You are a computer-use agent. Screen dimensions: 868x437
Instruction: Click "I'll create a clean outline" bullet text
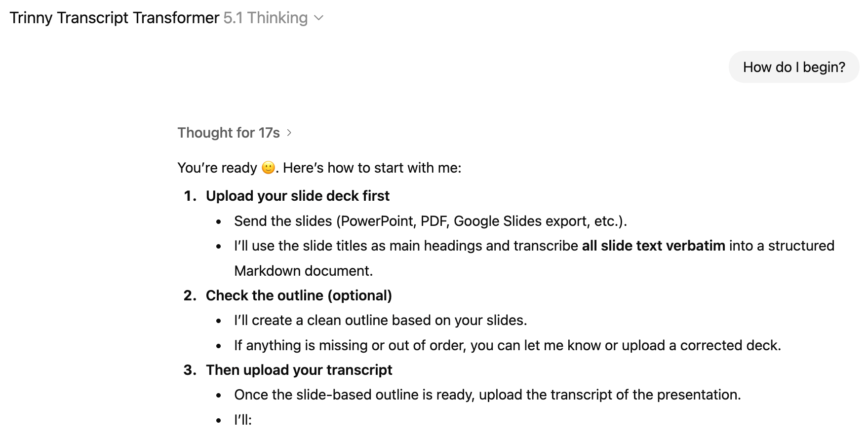point(380,320)
